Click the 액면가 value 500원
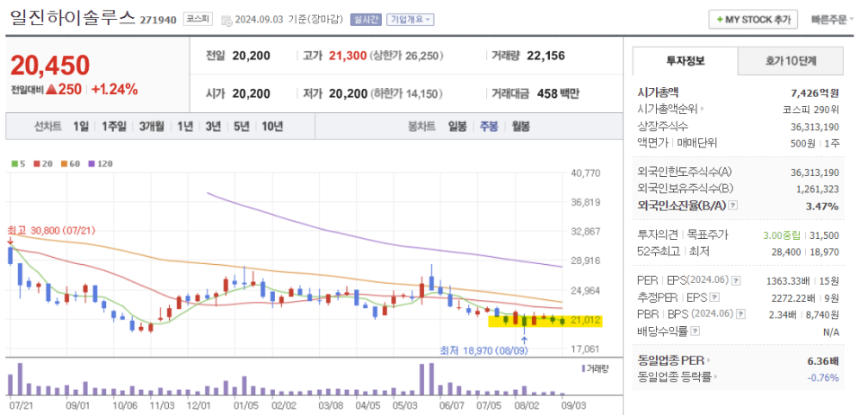Viewport: 868px width, 415px height. pyautogui.click(x=803, y=144)
